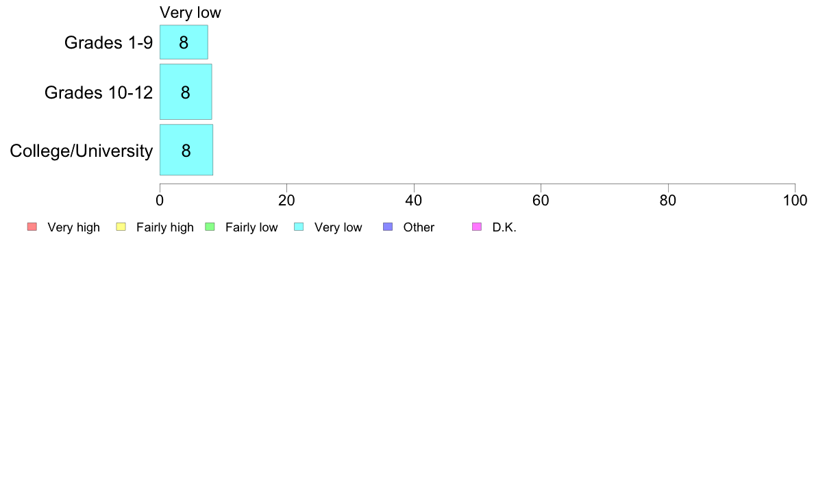The height and width of the screenshot is (504, 814).
Task: Click the D.K. magenta legend swatch
Action: 477,227
